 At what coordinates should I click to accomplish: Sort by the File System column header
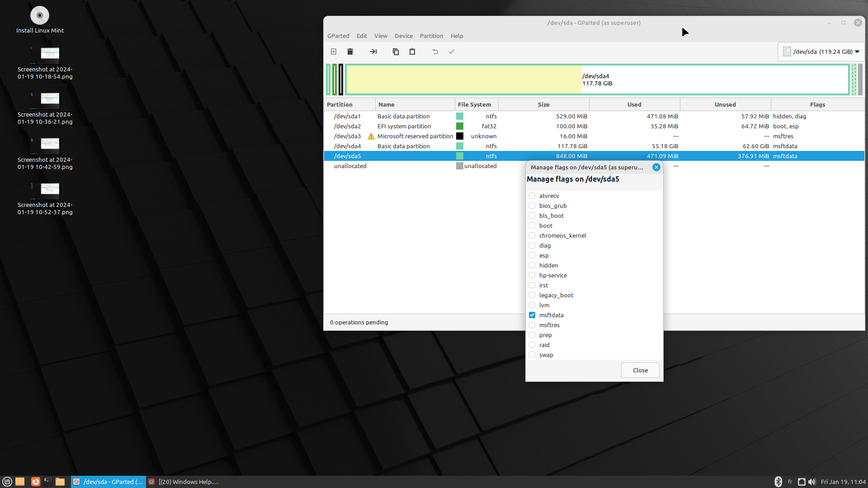tap(474, 104)
